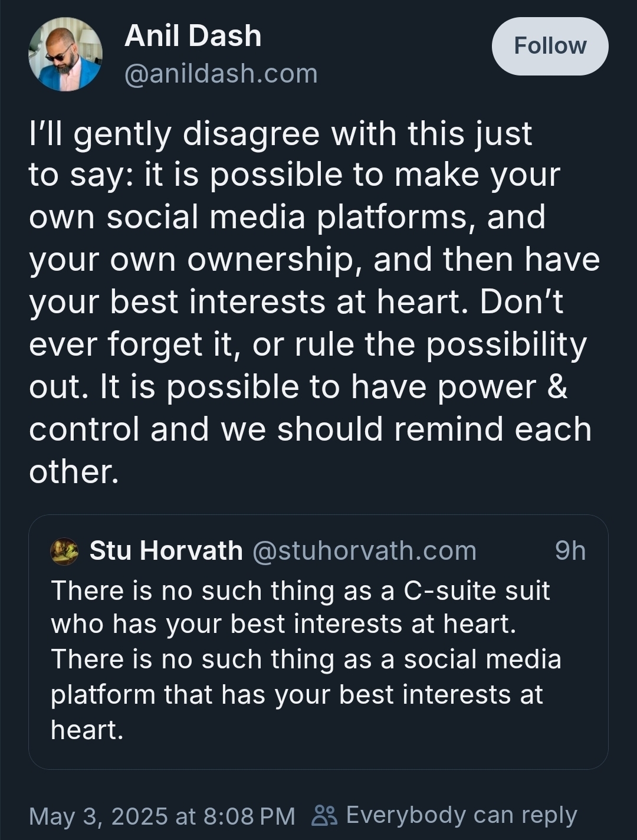The image size is (637, 840).
Task: Open the quoted post's "C-suite suit" text
Action: click(x=476, y=590)
